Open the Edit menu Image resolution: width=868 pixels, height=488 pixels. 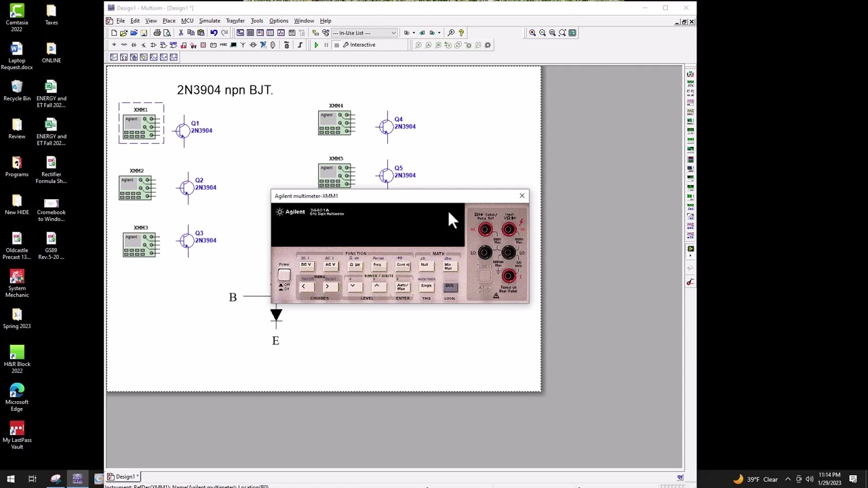[x=135, y=20]
